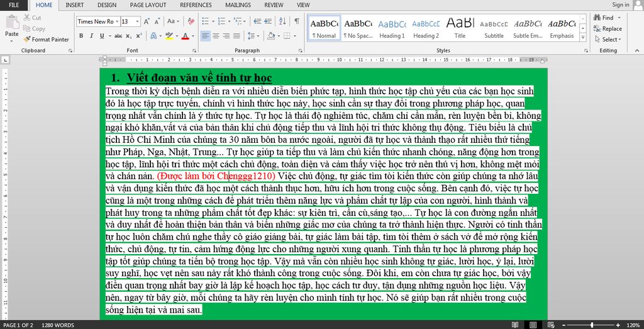
Task: Shrink the font size
Action: point(157,21)
